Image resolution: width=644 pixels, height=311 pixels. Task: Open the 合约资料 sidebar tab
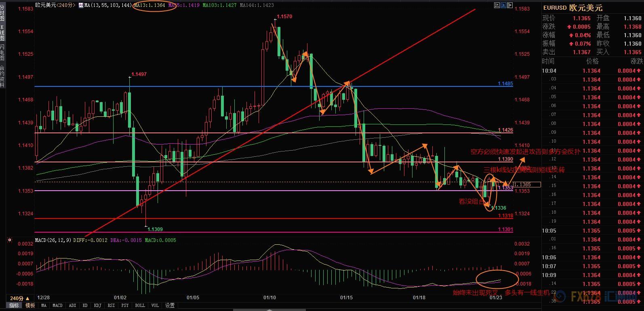(2, 76)
